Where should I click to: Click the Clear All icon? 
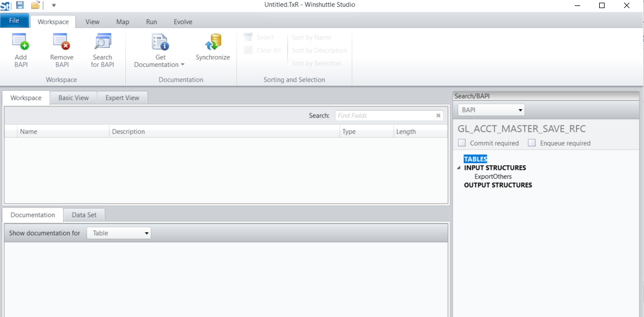(x=247, y=50)
